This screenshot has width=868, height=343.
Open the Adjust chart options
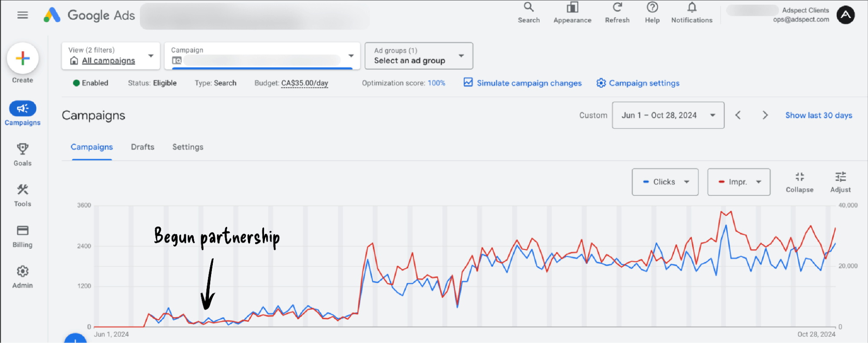[840, 182]
